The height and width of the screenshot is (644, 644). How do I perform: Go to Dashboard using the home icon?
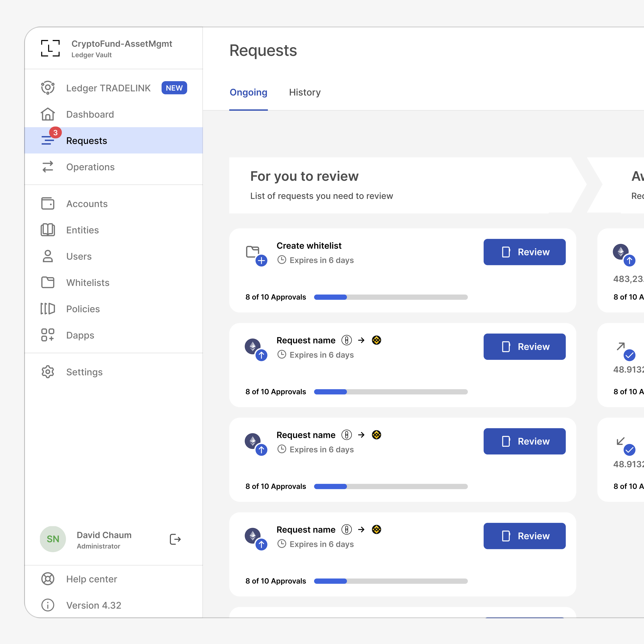point(48,114)
